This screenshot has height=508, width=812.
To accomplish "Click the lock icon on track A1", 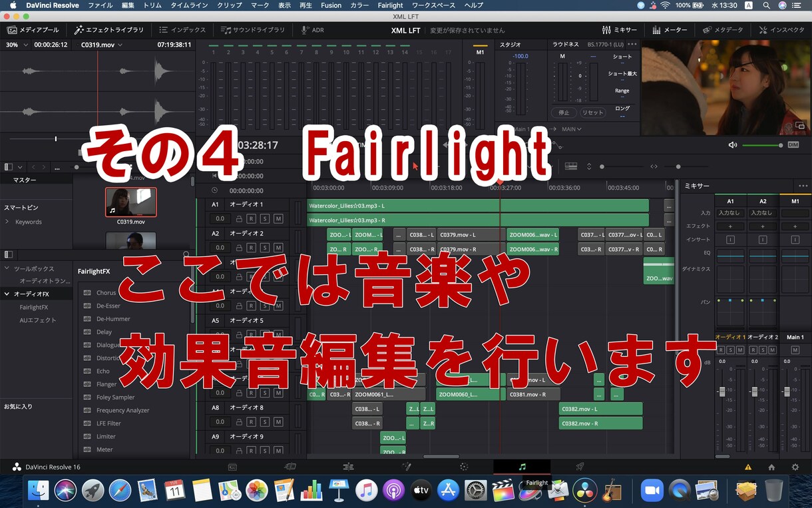I will coord(238,218).
